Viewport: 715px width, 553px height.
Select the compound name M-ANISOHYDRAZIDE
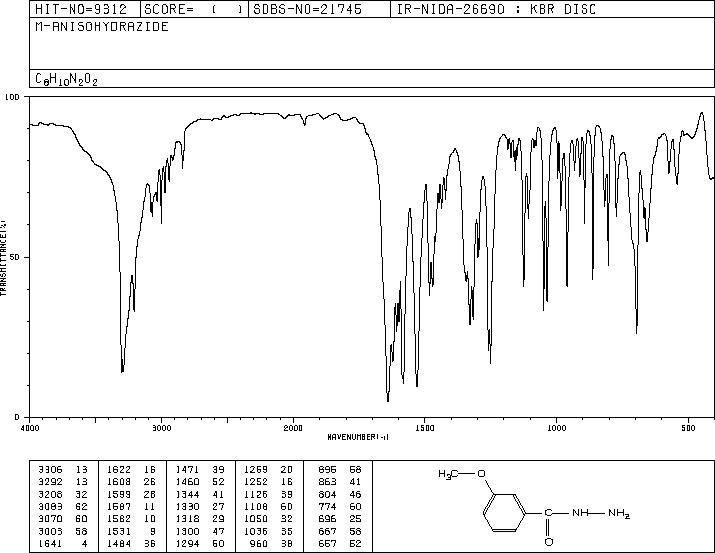pos(102,27)
